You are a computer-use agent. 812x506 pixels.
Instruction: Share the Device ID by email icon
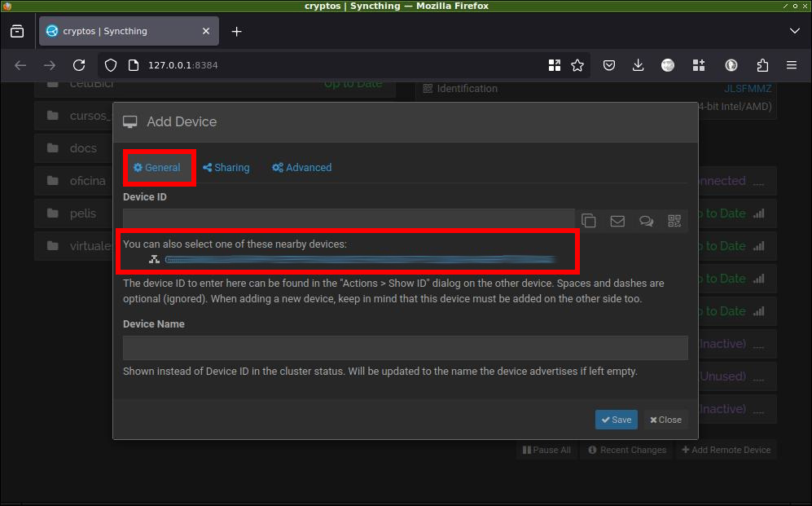617,221
